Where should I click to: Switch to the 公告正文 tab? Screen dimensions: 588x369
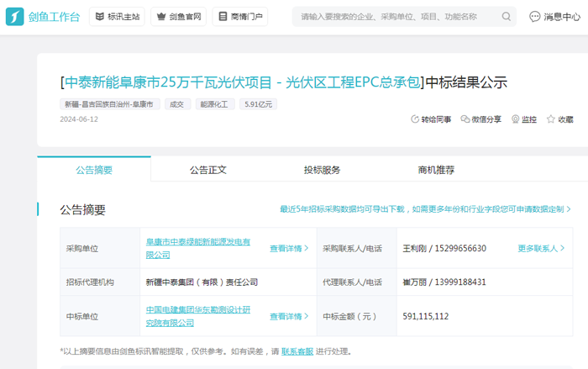pos(208,170)
